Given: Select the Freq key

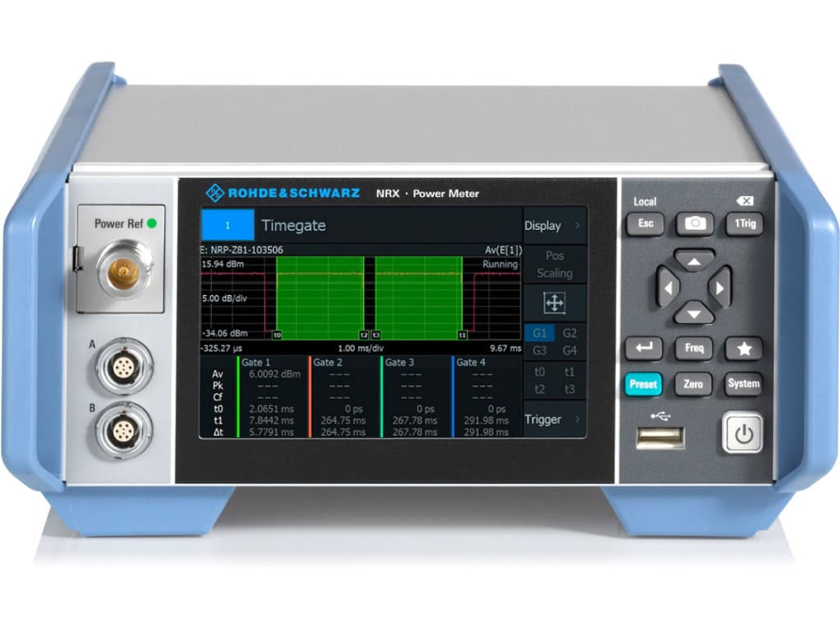Looking at the screenshot, I should (x=694, y=348).
